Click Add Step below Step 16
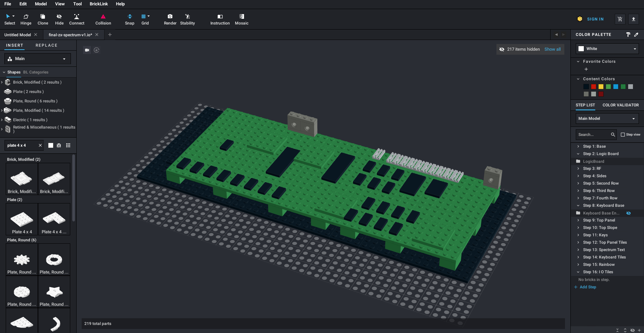This screenshot has height=333, width=644. pos(588,287)
